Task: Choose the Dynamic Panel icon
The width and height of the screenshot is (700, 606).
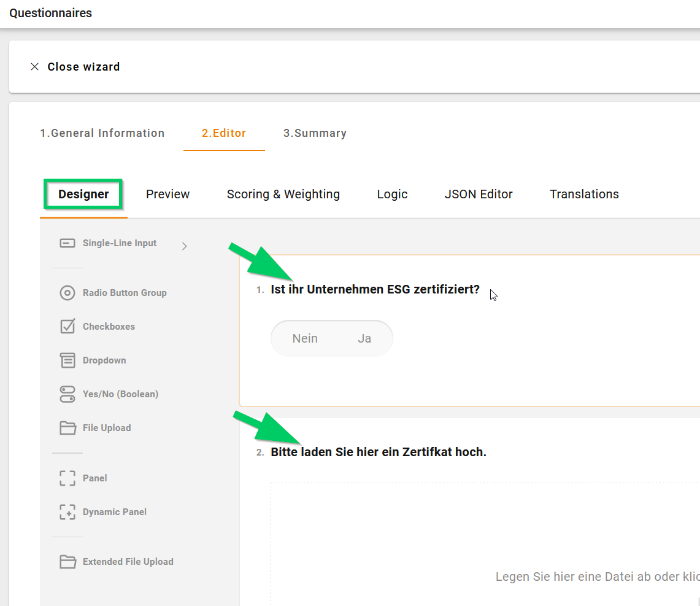Action: click(x=67, y=512)
